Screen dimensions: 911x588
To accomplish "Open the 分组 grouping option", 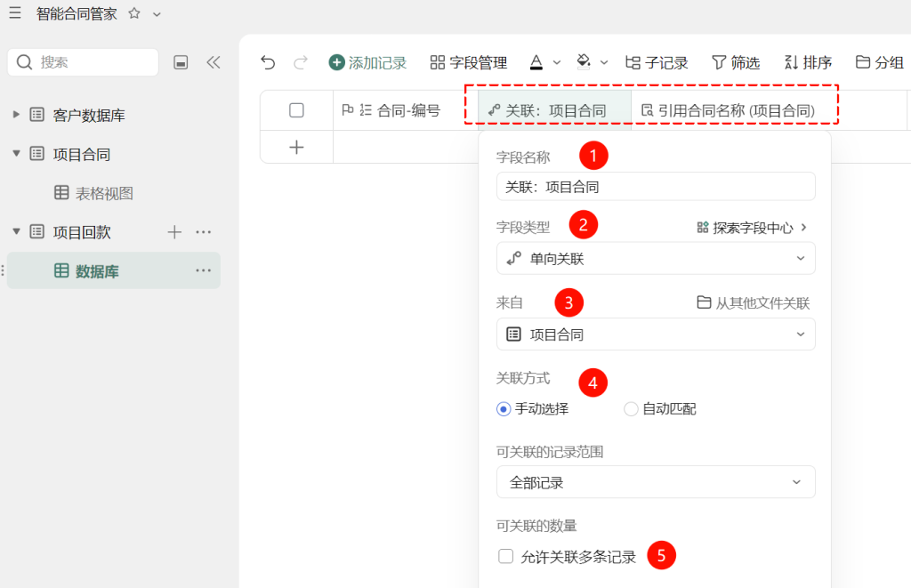I will click(x=880, y=62).
